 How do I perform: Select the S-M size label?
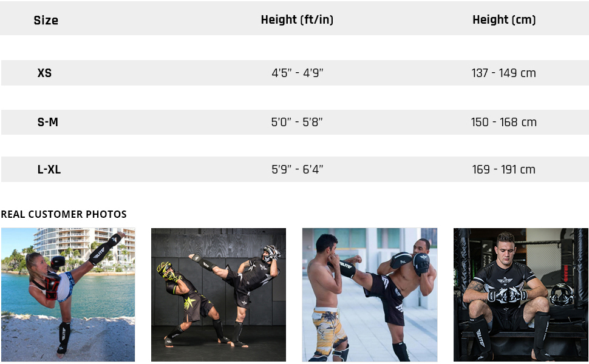pyautogui.click(x=47, y=122)
